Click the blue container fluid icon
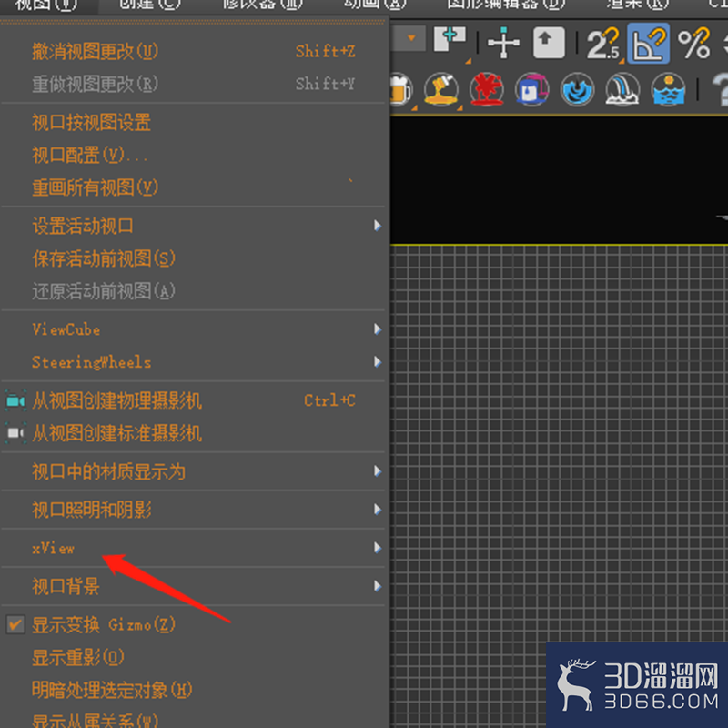The image size is (728, 728). pos(532,89)
